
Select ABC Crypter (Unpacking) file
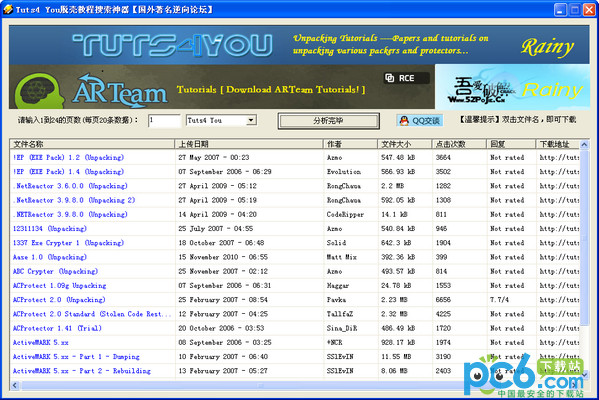pyautogui.click(x=55, y=271)
